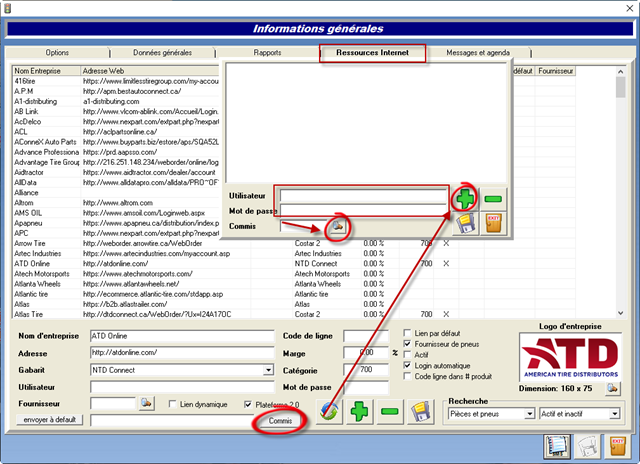
Task: Click the refresh arrows icon in the bottom toolbar
Action: (x=329, y=411)
